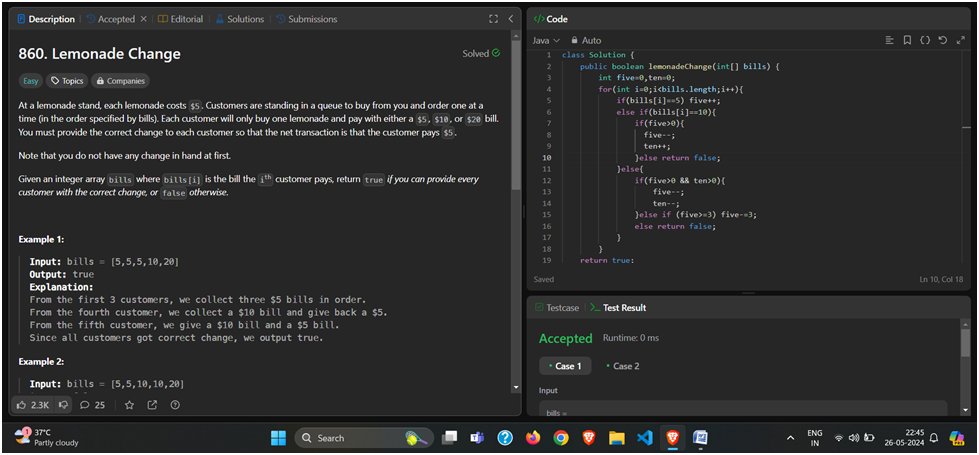Select Case 1 result
The width and height of the screenshot is (979, 455).
565,366
